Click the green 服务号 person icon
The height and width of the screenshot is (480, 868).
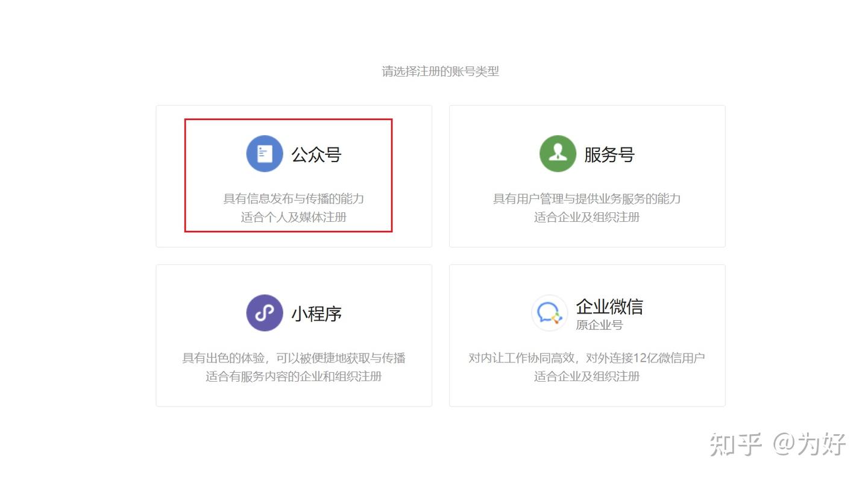pyautogui.click(x=558, y=154)
